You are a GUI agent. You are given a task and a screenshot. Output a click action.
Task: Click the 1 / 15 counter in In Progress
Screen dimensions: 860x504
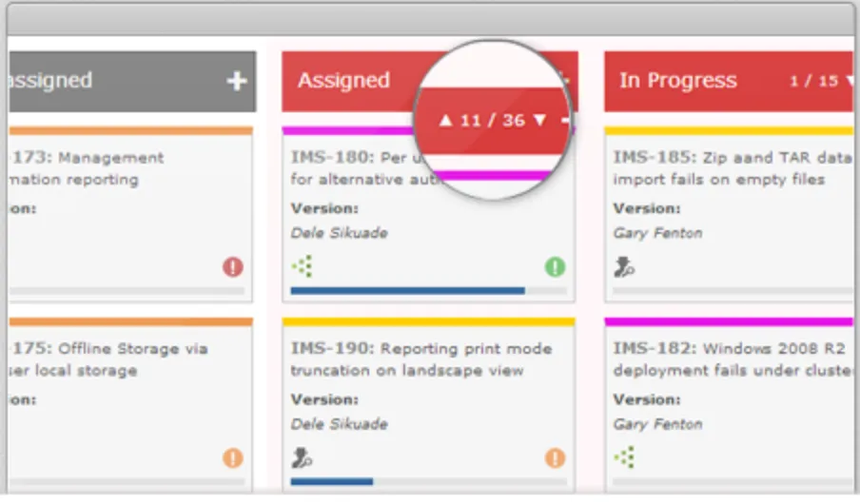814,81
